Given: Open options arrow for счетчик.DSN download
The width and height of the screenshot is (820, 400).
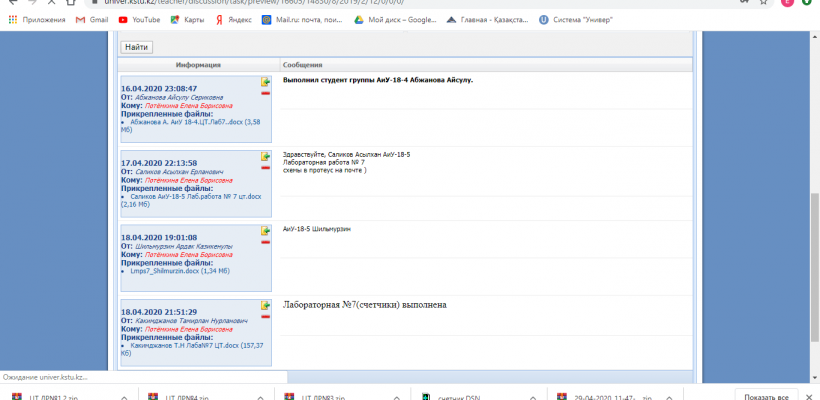Looking at the screenshot, I should 532,397.
